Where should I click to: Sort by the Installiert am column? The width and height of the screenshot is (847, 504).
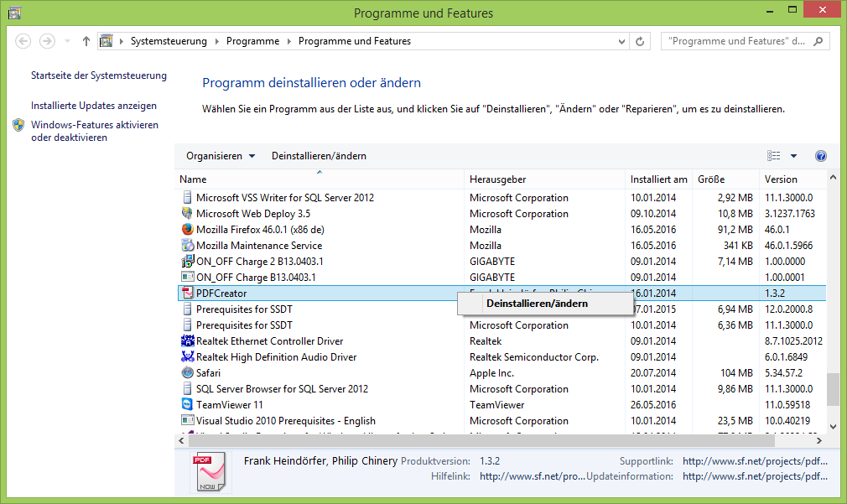[659, 179]
